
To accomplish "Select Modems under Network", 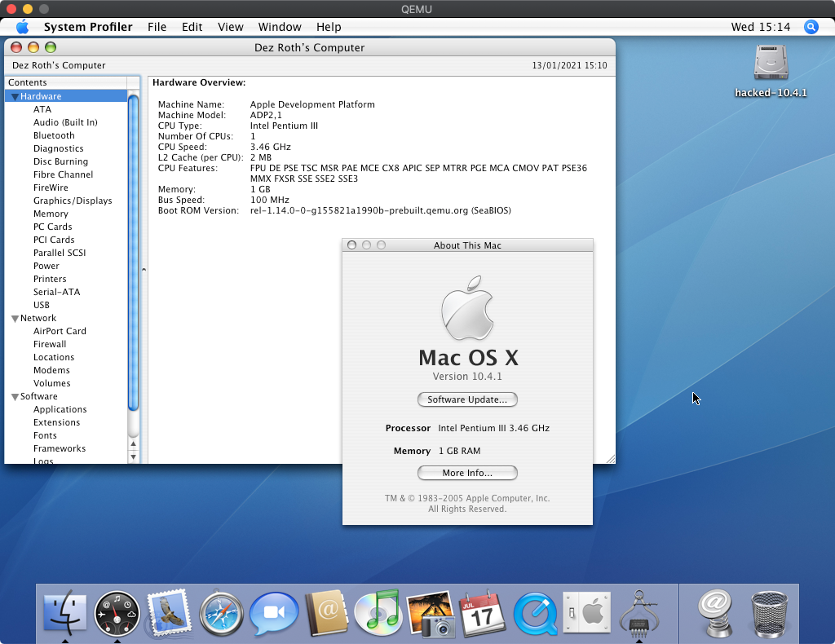I will tap(51, 370).
